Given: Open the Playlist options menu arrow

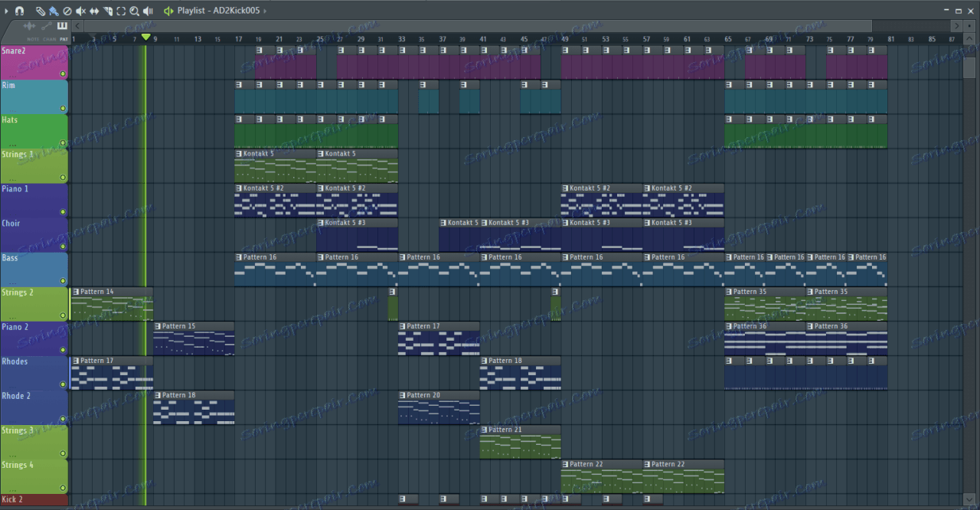Looking at the screenshot, I should (x=6, y=11).
